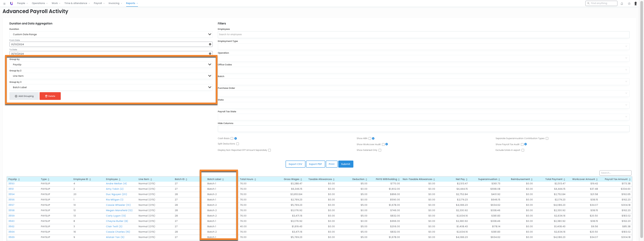The image size is (644, 241).
Task: Clear the From Date field value
Action: pos(210,44)
